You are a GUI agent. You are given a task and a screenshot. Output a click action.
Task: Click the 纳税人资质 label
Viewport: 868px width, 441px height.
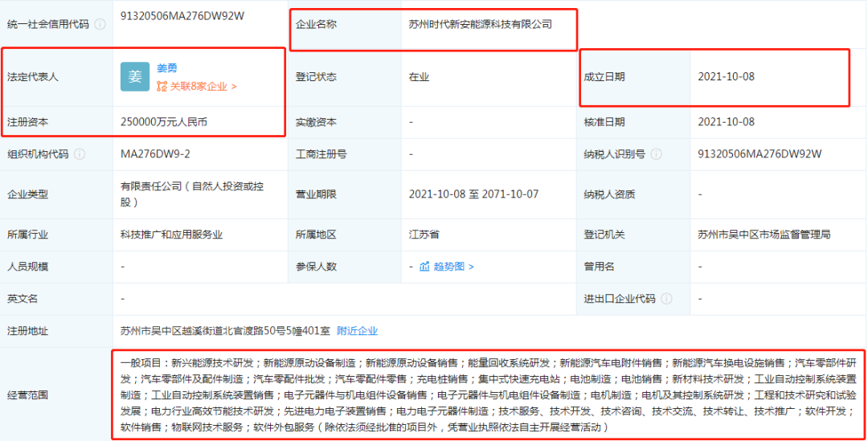609,194
